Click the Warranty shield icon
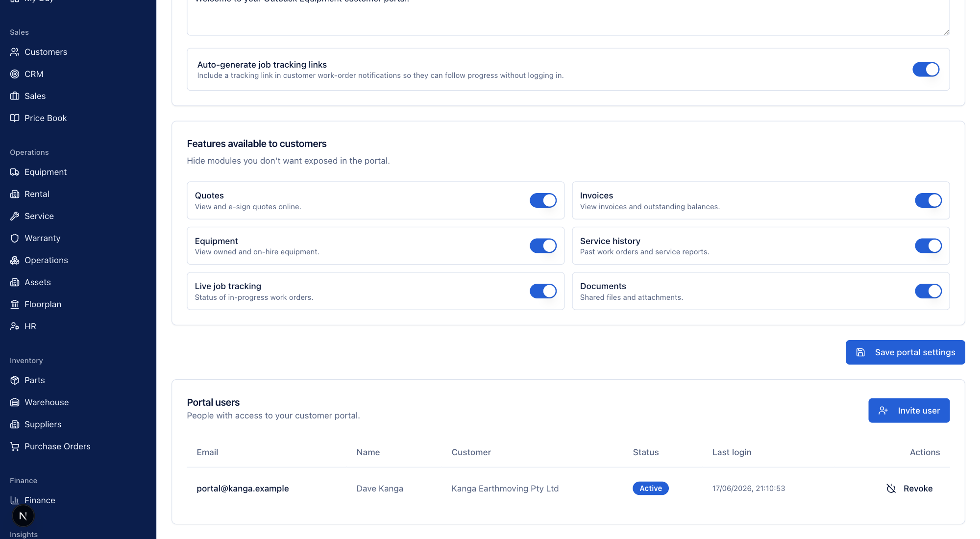The width and height of the screenshot is (980, 539). [15, 238]
